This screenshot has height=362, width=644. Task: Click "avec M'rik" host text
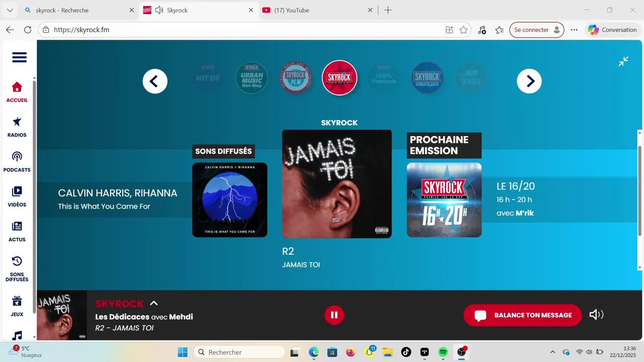coord(515,213)
